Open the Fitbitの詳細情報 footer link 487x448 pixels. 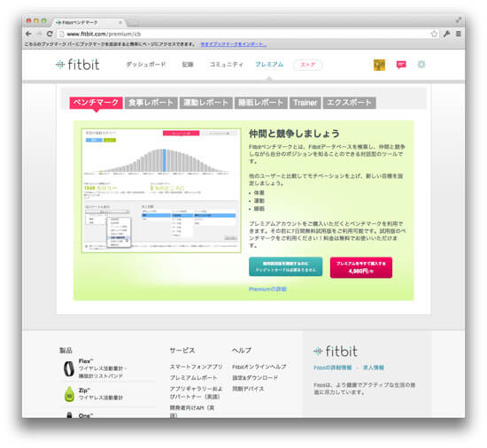pyautogui.click(x=332, y=367)
